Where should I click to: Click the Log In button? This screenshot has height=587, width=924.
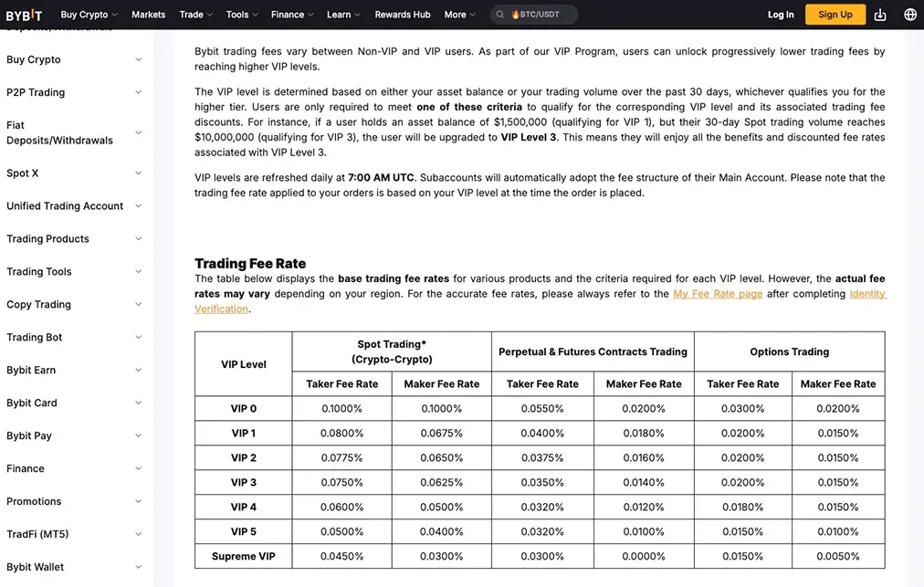781,15
